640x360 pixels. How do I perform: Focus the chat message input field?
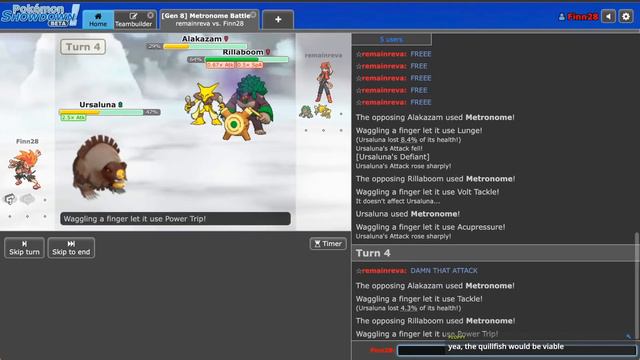pyautogui.click(x=516, y=350)
